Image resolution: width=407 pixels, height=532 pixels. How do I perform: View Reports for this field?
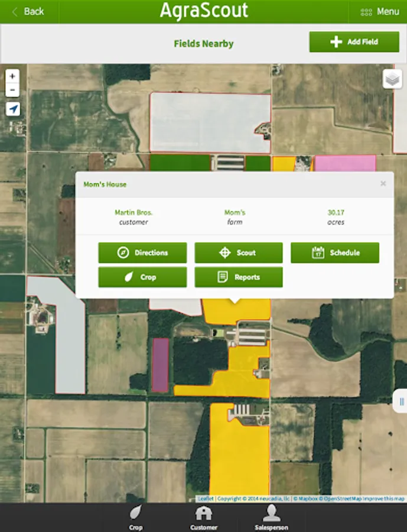[239, 277]
